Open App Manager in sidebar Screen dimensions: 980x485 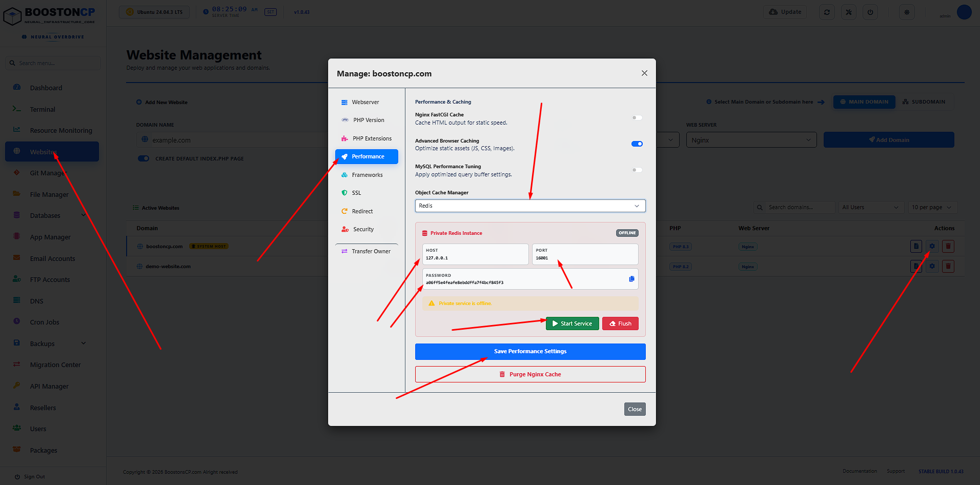coord(52,237)
